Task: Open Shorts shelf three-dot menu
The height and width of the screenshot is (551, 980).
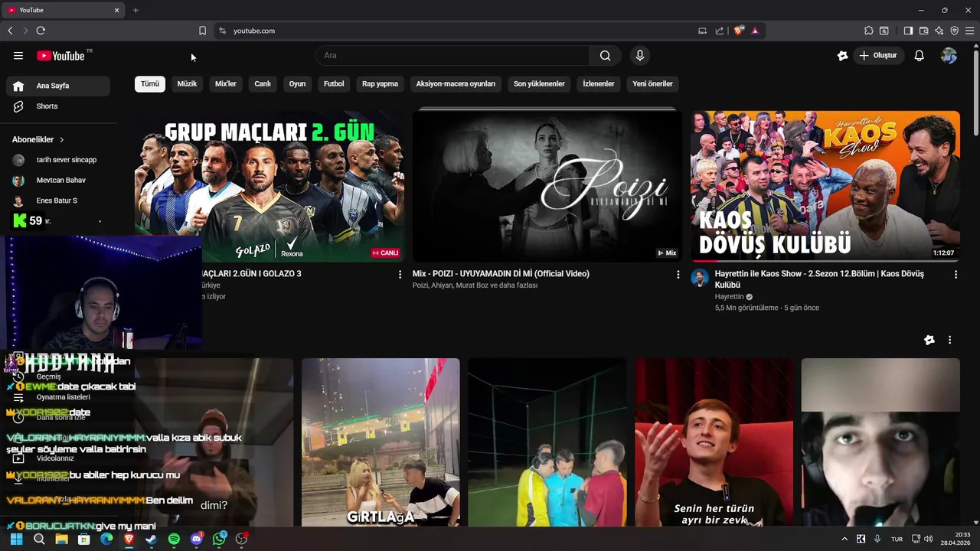Action: click(949, 340)
